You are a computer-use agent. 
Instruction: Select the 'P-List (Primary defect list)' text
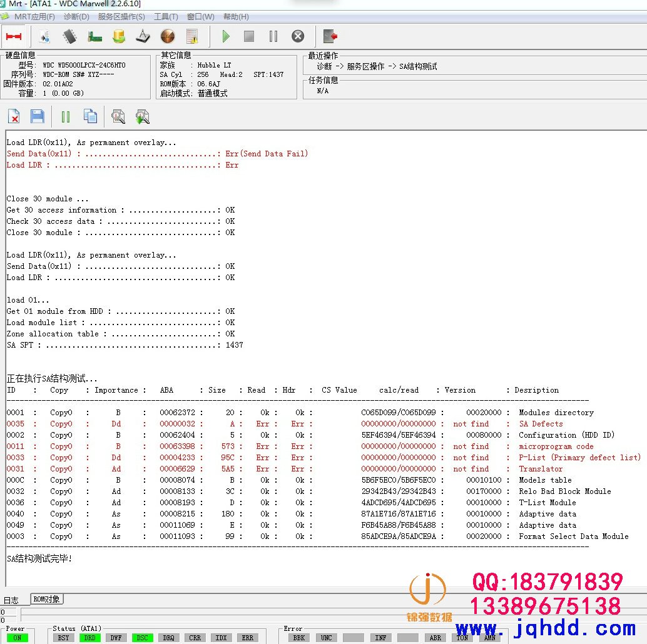580,458
